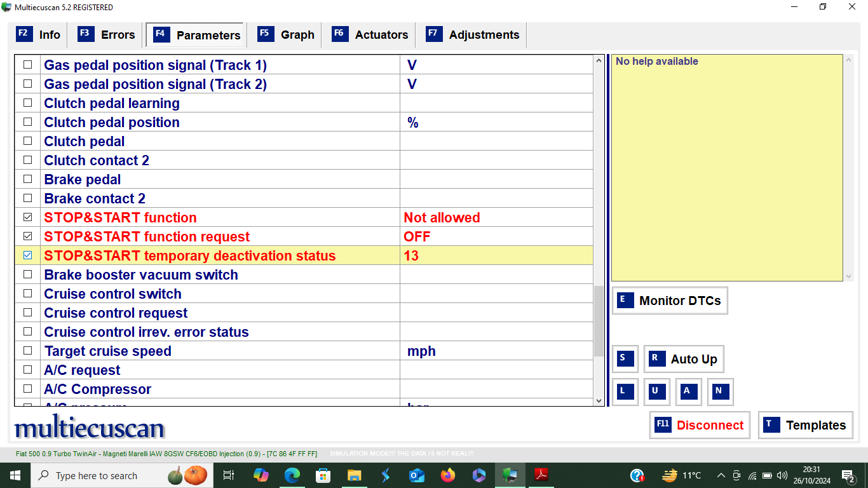Click the S shortcut button
This screenshot has width=868, height=488.
coord(625,359)
